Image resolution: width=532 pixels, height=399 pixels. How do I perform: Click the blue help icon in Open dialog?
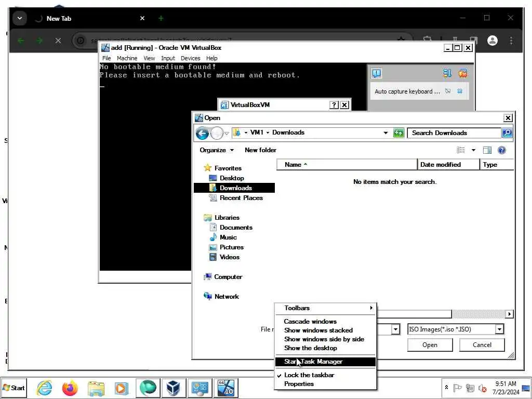click(x=501, y=150)
